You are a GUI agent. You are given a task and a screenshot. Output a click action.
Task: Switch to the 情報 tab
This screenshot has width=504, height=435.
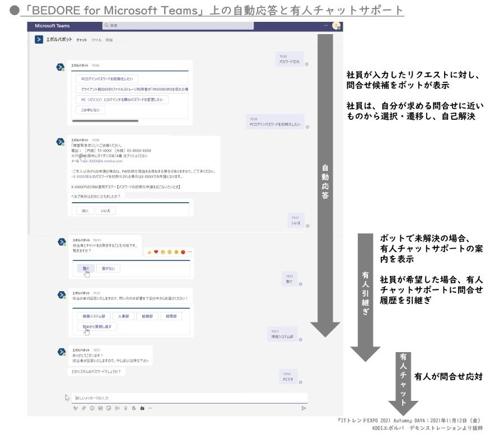109,40
